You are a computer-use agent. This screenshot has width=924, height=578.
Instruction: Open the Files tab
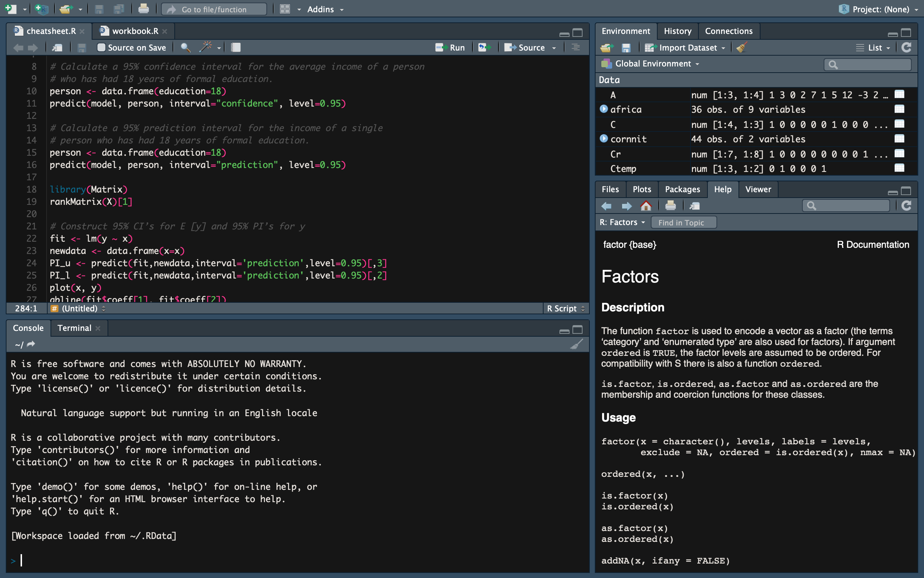(610, 189)
